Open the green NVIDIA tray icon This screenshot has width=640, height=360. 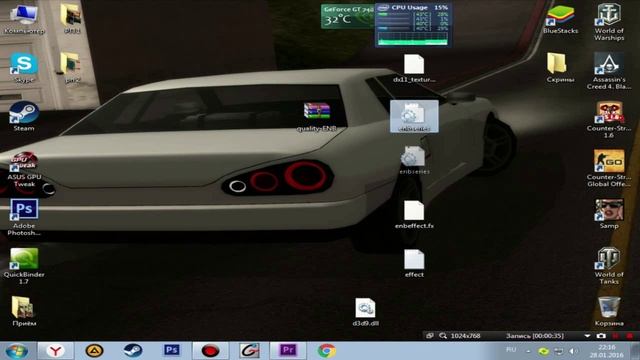point(543,351)
